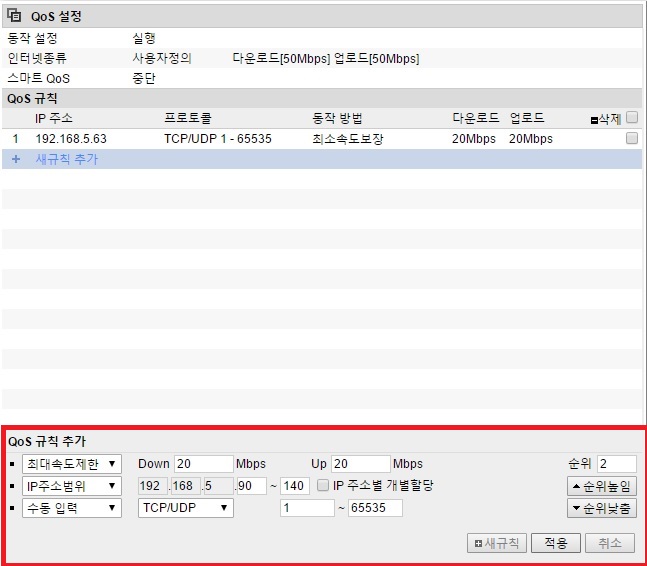The image size is (647, 566).
Task: Click the 동작 방법 column header
Action: (337, 118)
